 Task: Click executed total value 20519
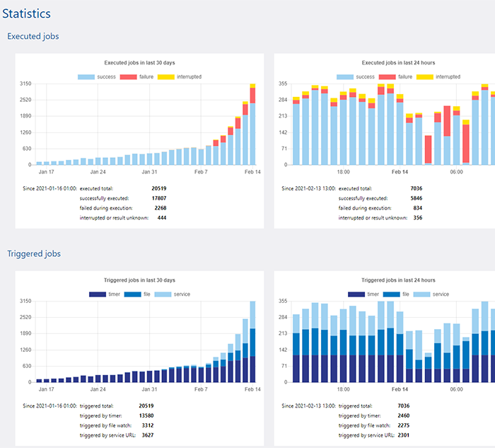158,188
